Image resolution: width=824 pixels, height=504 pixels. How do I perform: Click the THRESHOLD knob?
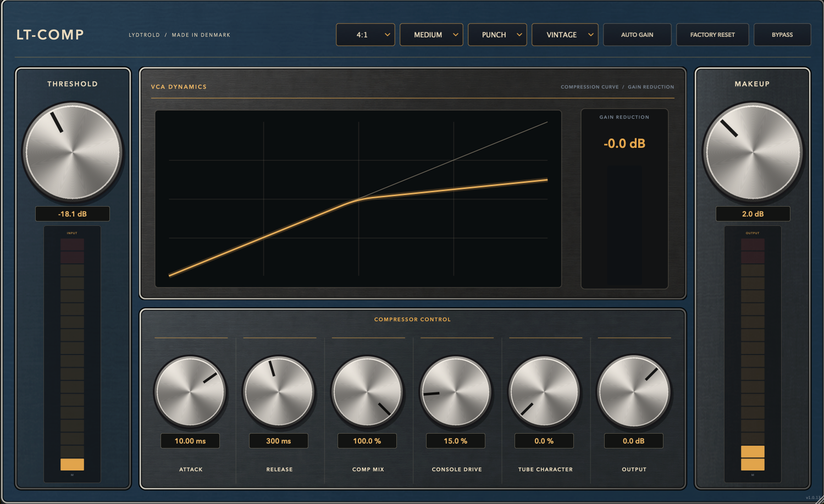click(x=73, y=152)
